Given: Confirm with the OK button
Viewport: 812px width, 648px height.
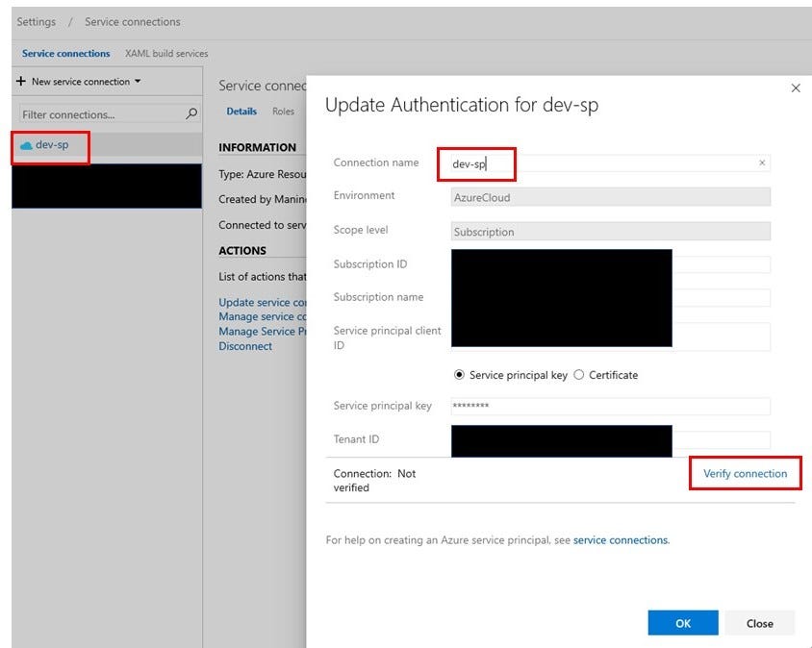Looking at the screenshot, I should tap(682, 623).
